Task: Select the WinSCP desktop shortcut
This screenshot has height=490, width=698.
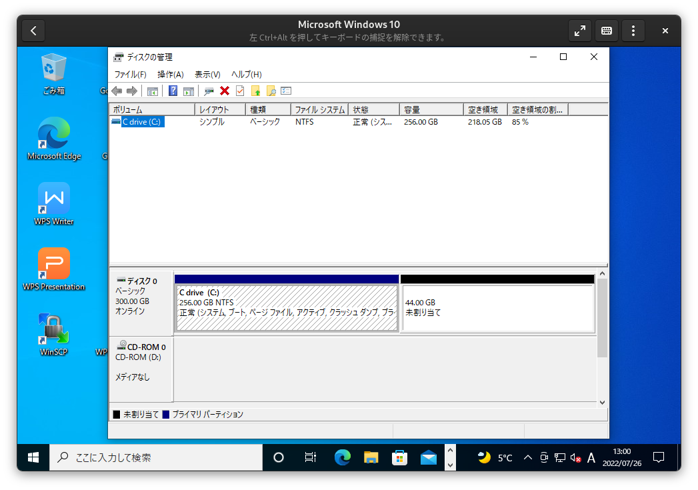Action: [54, 335]
